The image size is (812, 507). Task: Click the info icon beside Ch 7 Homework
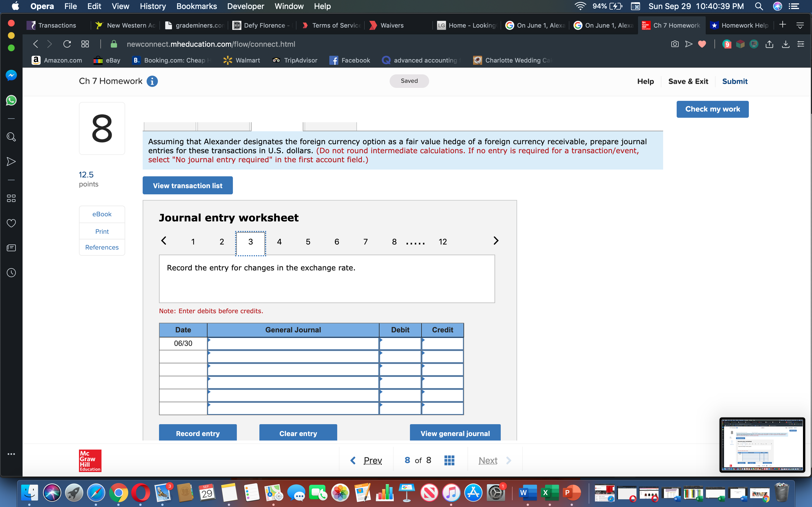click(152, 81)
